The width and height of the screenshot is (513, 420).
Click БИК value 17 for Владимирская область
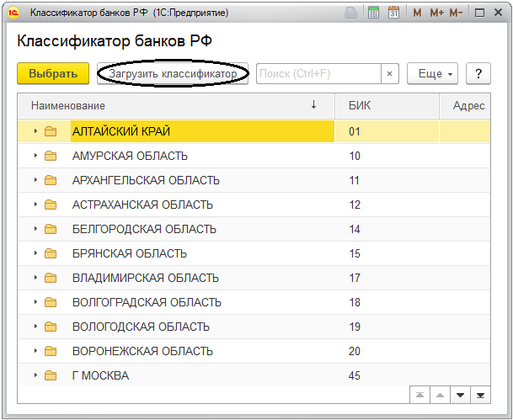tap(355, 278)
